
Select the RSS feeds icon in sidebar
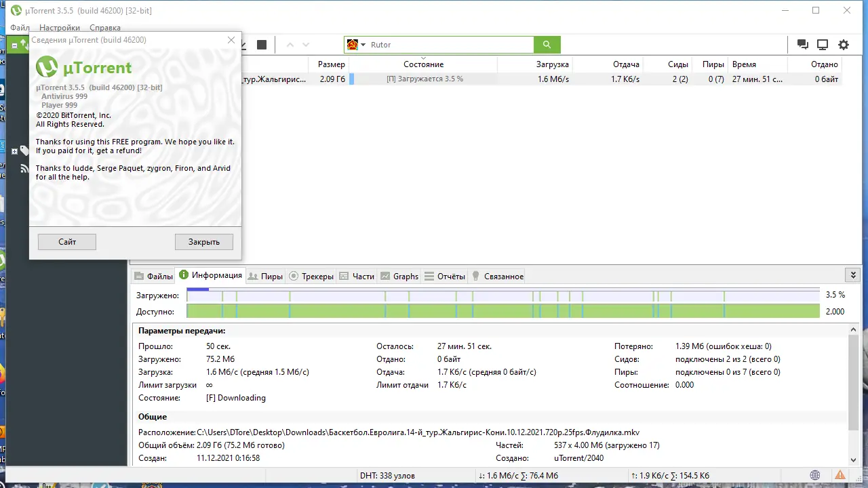24,168
